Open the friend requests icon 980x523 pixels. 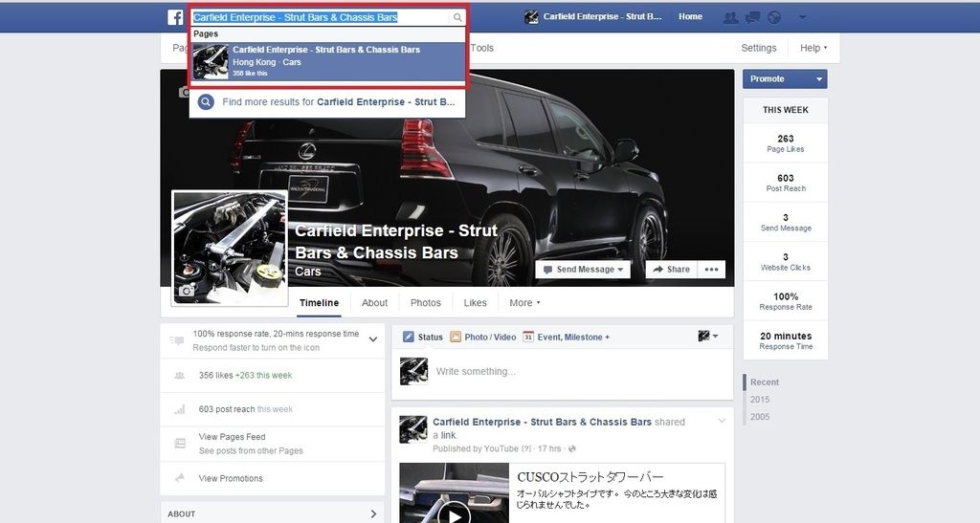(x=731, y=17)
